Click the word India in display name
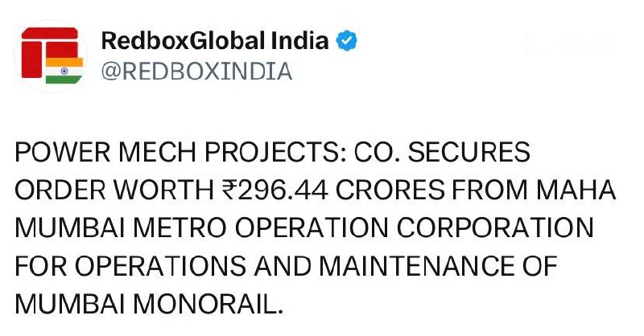 point(301,41)
